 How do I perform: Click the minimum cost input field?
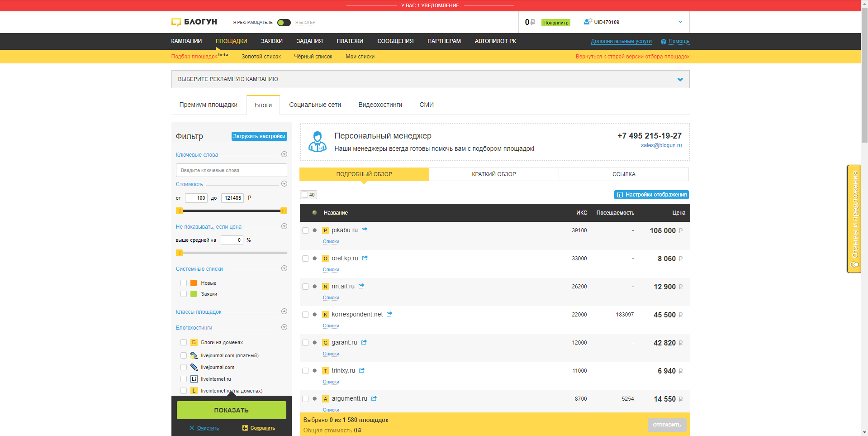[x=196, y=198]
